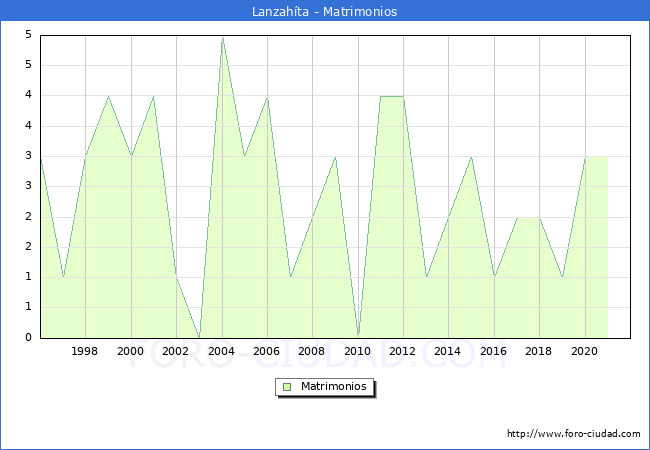Viewport: 650px width, 450px height.
Task: Open the foro-ciudad.com URL link
Action: tap(574, 434)
